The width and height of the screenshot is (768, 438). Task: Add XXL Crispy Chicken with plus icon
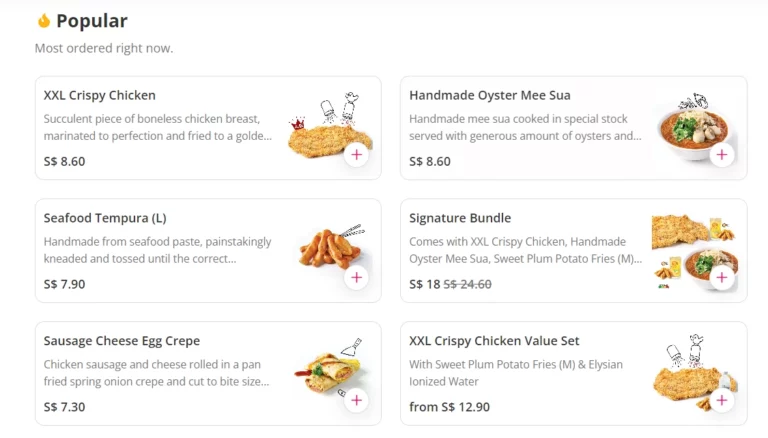coord(357,155)
